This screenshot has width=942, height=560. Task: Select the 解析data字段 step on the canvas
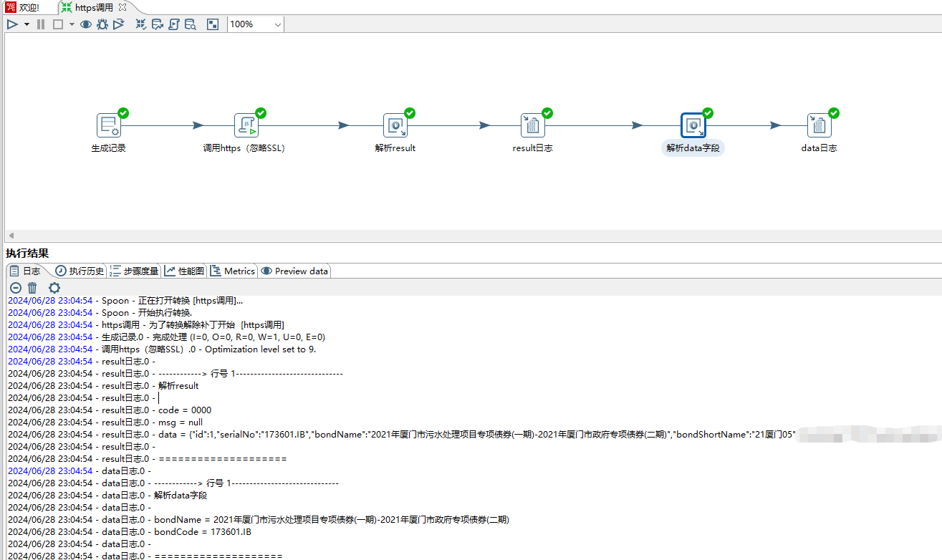coord(693,125)
